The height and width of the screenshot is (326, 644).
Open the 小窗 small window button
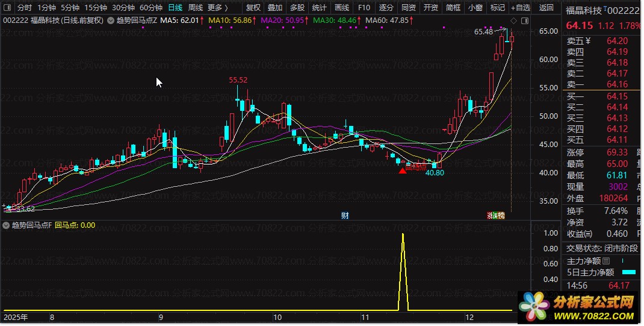pos(475,7)
